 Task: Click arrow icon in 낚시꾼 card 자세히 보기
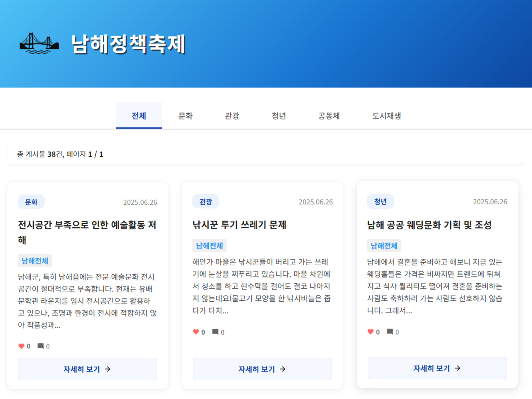click(x=283, y=369)
